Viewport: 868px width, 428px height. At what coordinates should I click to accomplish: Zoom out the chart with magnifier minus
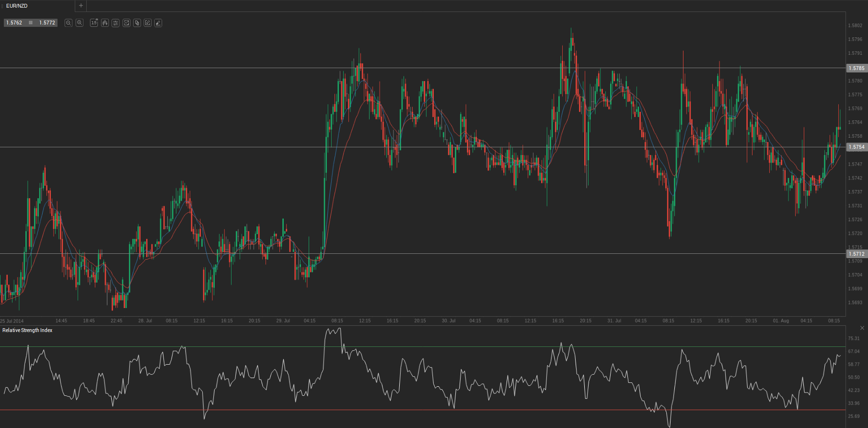(69, 23)
